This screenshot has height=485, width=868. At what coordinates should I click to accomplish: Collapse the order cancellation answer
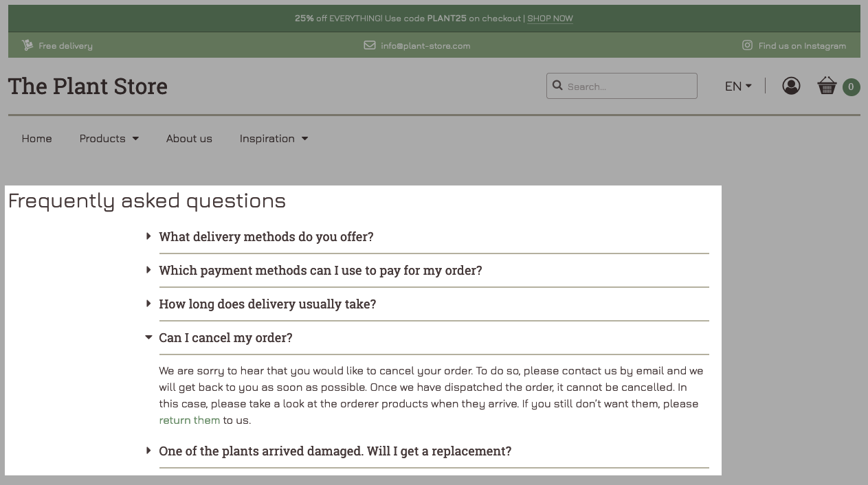pyautogui.click(x=225, y=337)
